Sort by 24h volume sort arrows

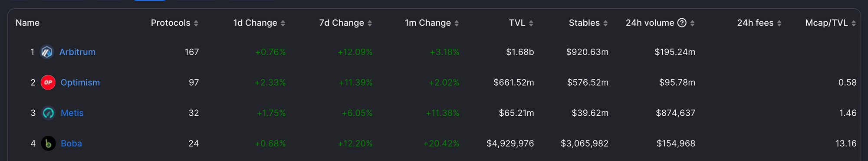[x=692, y=23]
